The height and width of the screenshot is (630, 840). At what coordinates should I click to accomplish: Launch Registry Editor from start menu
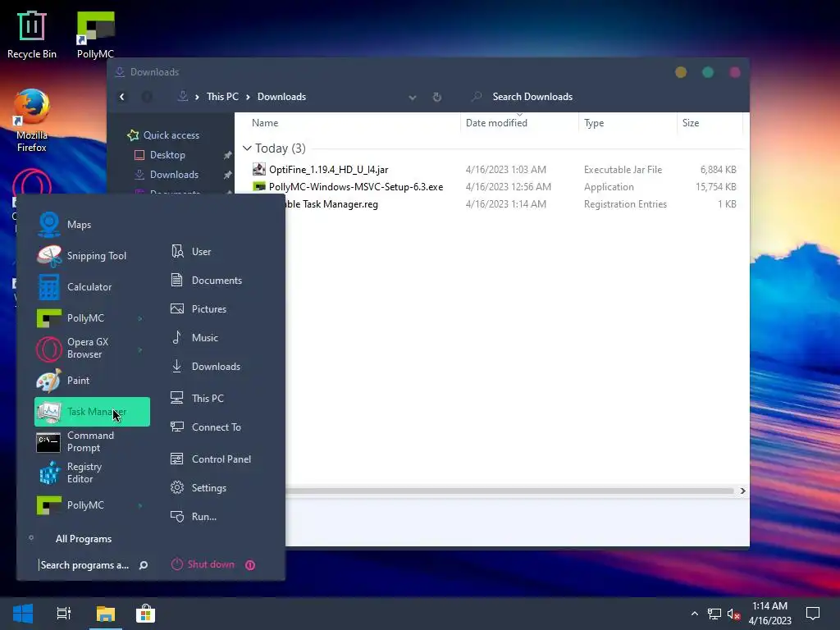point(92,473)
